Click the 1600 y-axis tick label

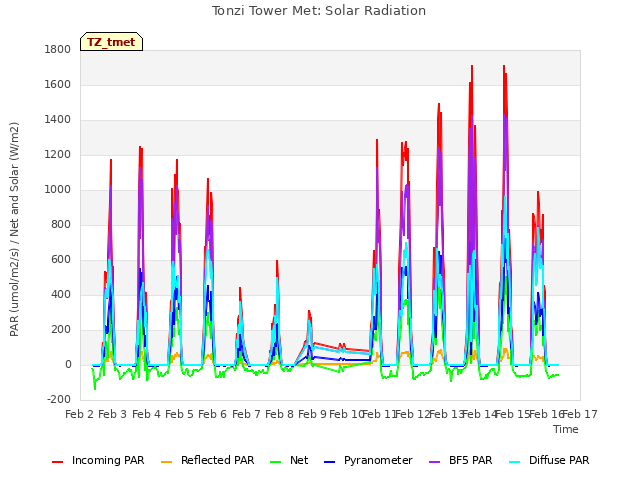pyautogui.click(x=58, y=84)
